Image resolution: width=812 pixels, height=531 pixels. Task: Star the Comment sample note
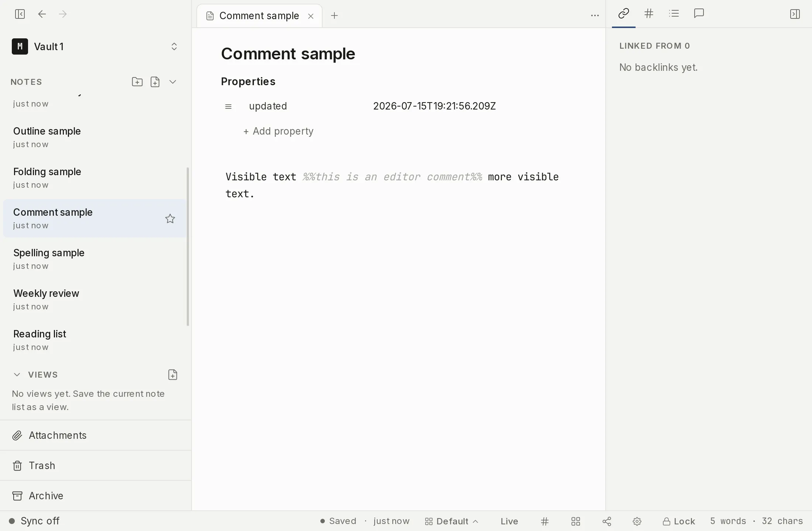pos(170,218)
